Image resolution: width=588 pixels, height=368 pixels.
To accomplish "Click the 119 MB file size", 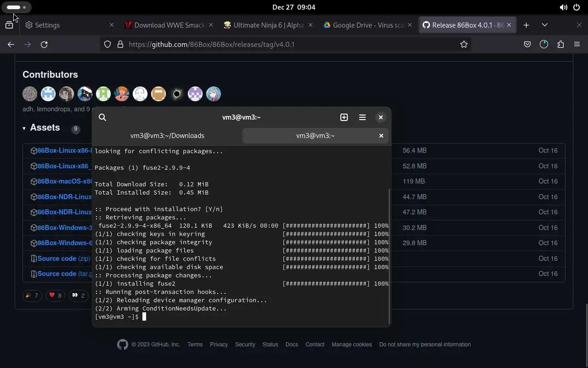I will [x=414, y=181].
